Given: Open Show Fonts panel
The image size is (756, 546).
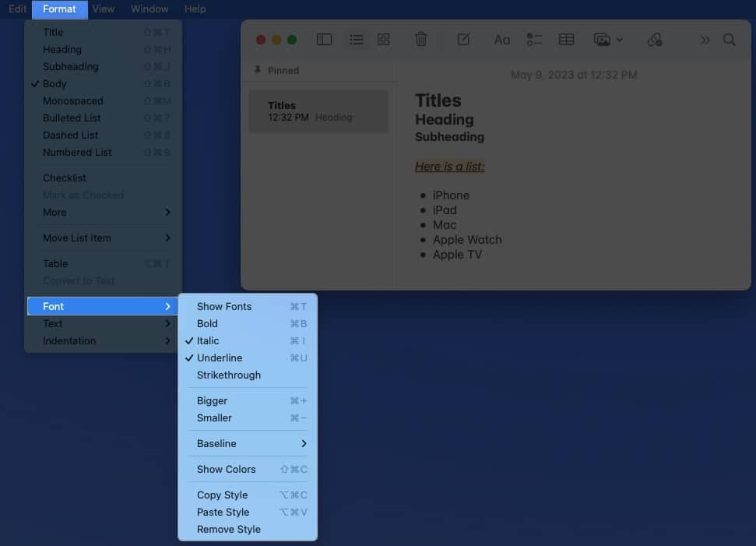Looking at the screenshot, I should click(248, 307).
